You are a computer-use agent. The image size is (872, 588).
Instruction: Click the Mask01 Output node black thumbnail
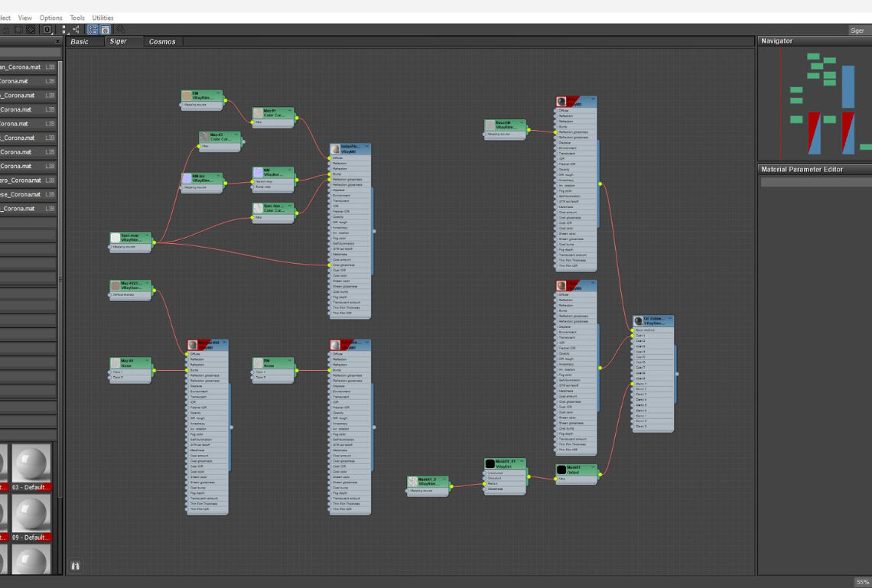tap(561, 469)
